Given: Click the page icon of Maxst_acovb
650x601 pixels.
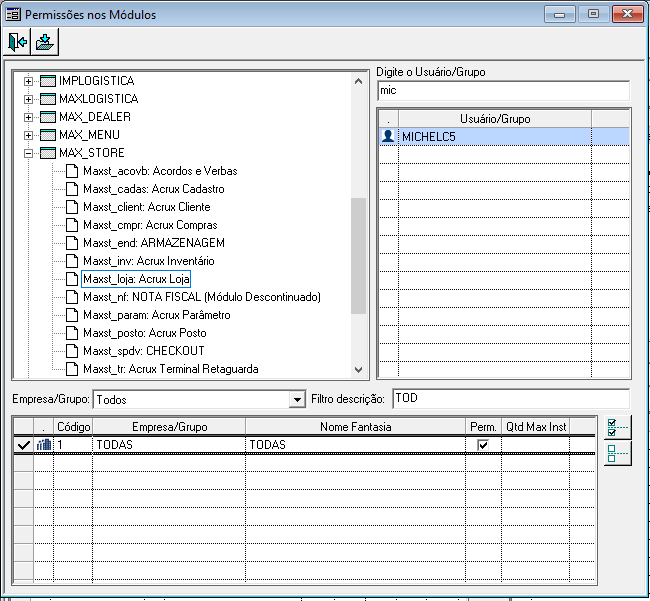Looking at the screenshot, I should click(72, 171).
